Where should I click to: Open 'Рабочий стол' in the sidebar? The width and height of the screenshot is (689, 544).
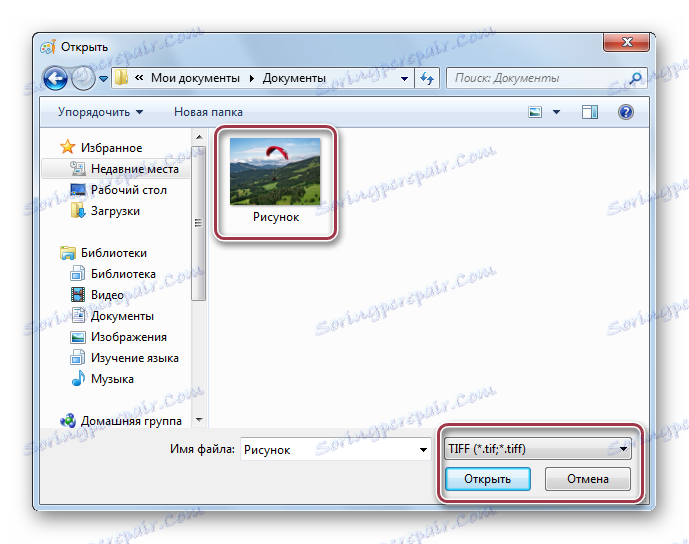coord(129,190)
